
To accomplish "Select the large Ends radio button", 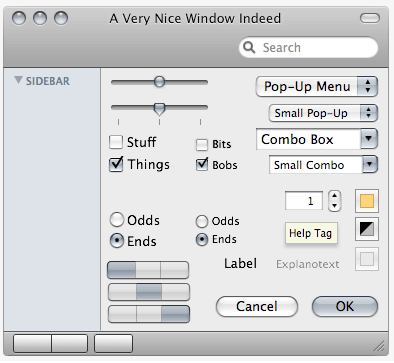I will tap(117, 241).
